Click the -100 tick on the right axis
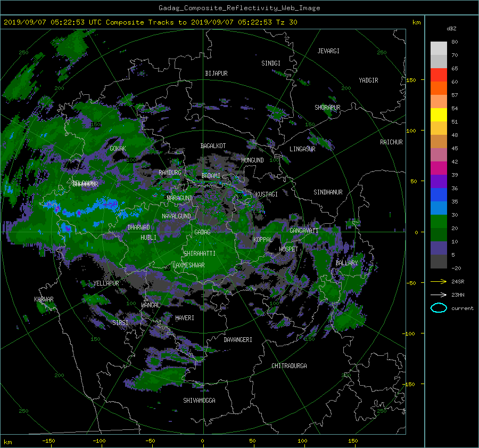 click(x=410, y=333)
